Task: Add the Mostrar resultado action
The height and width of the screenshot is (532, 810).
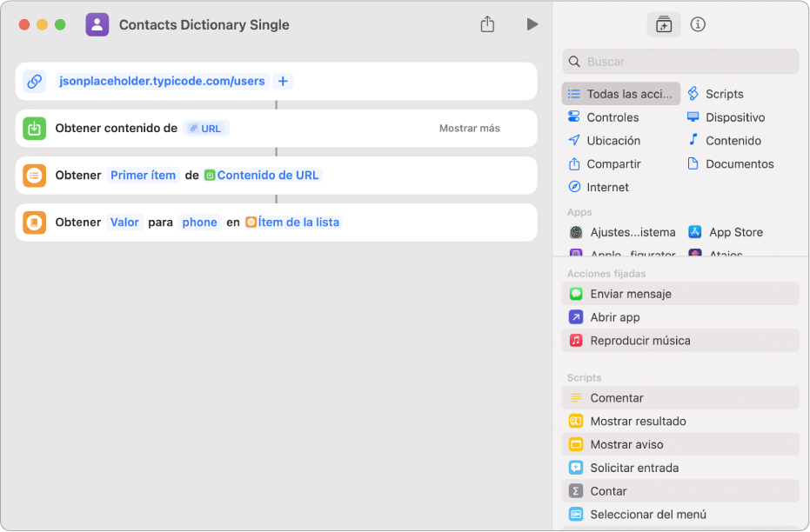Action: click(680, 421)
